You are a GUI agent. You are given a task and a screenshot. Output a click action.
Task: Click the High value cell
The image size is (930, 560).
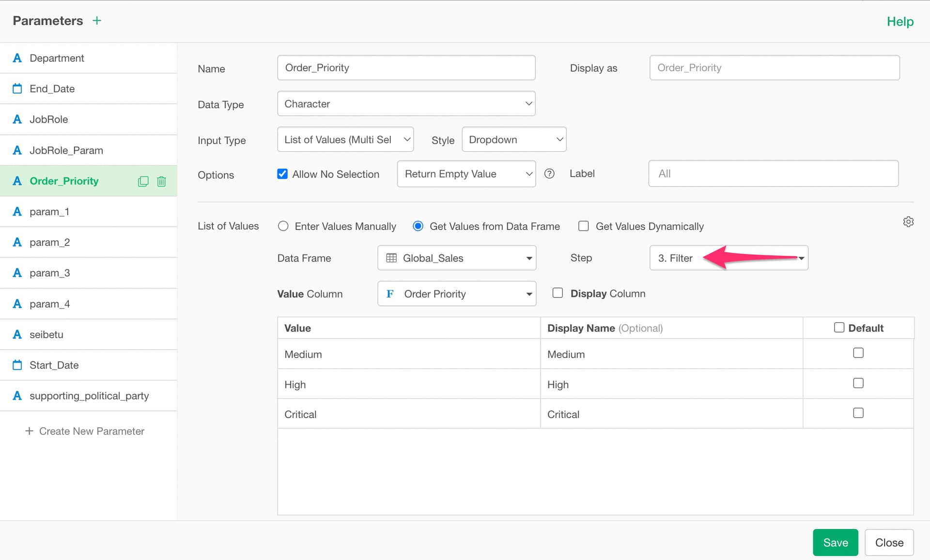pyautogui.click(x=409, y=384)
